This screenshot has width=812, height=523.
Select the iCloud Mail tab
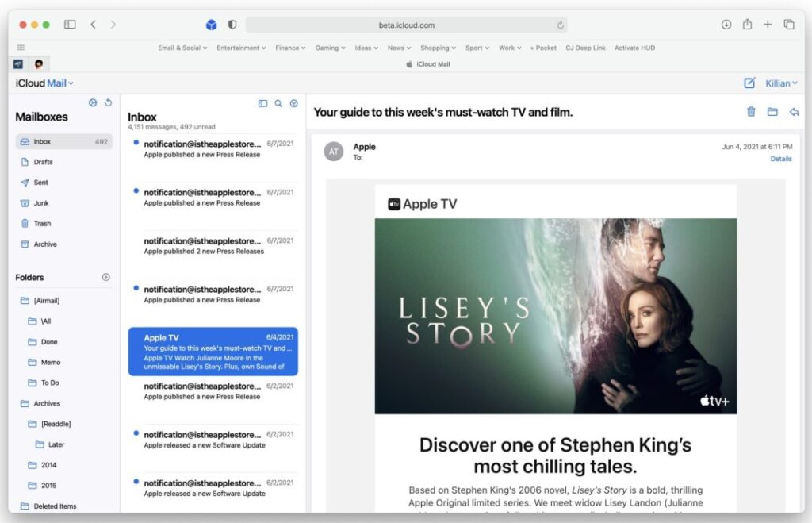[x=427, y=64]
